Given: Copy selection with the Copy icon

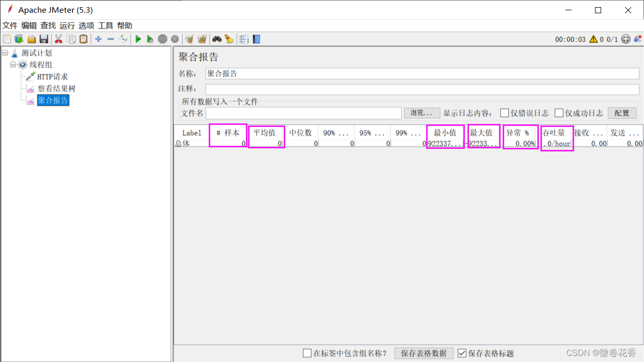Looking at the screenshot, I should click(71, 39).
